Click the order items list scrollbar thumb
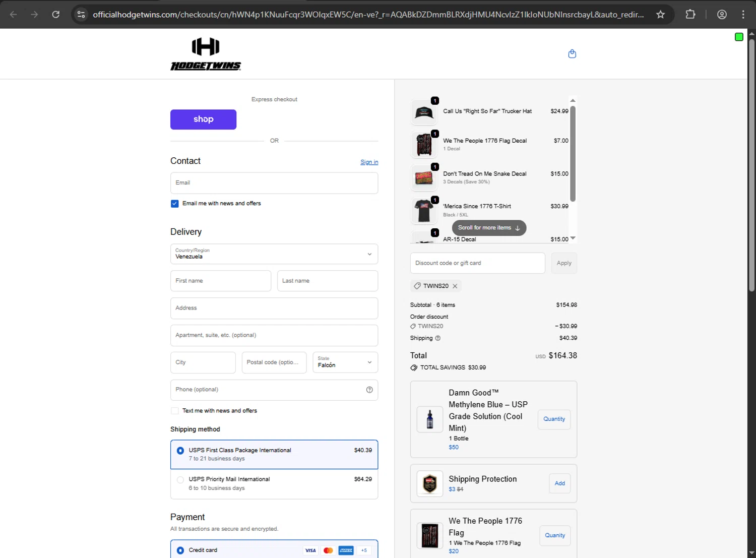The height and width of the screenshot is (558, 756). 573,154
